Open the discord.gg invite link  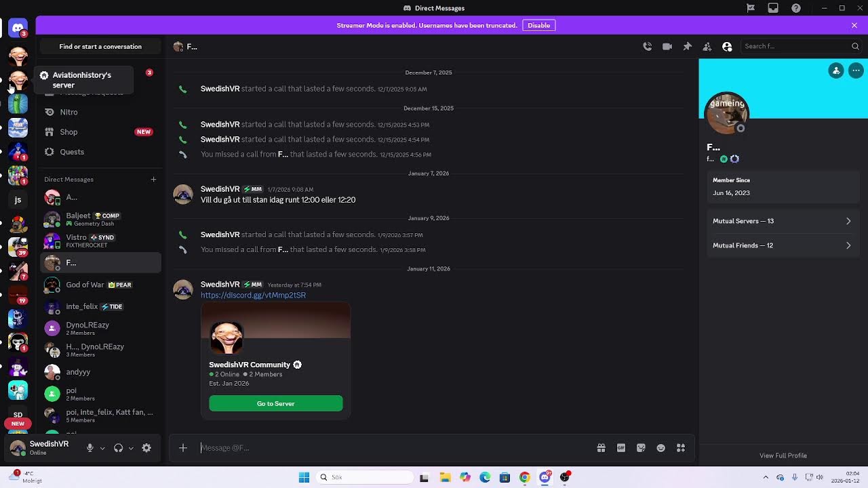point(253,296)
